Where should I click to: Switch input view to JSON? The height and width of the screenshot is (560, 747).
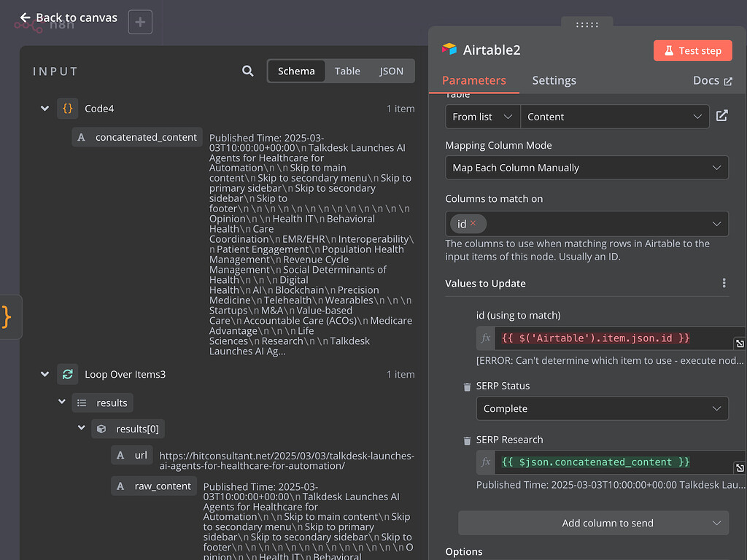tap(391, 71)
